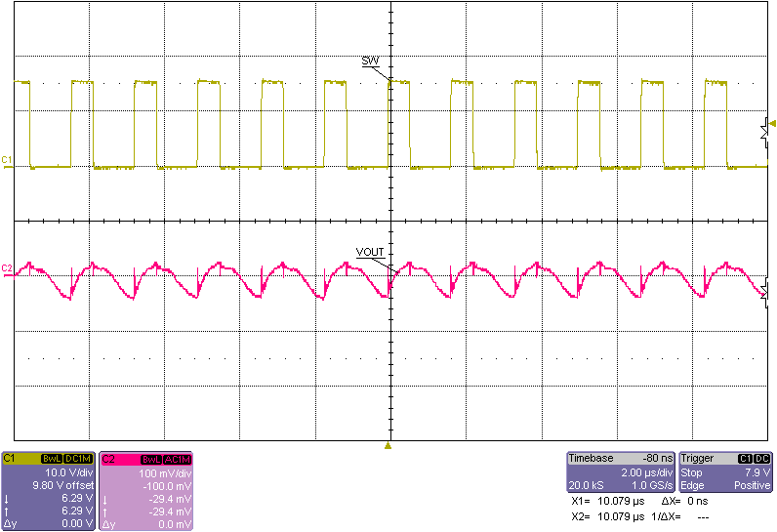Image resolution: width=777 pixels, height=532 pixels.
Task: Click the BwL badge in the C2 box
Action: [150, 460]
